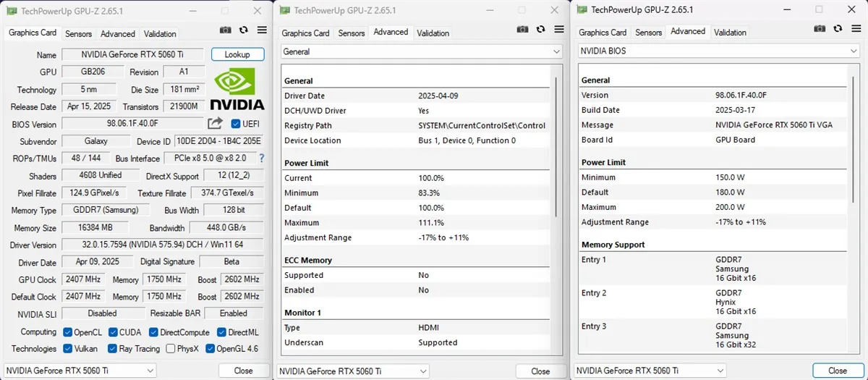
Task: Open Validation tab in right window
Action: click(x=730, y=33)
